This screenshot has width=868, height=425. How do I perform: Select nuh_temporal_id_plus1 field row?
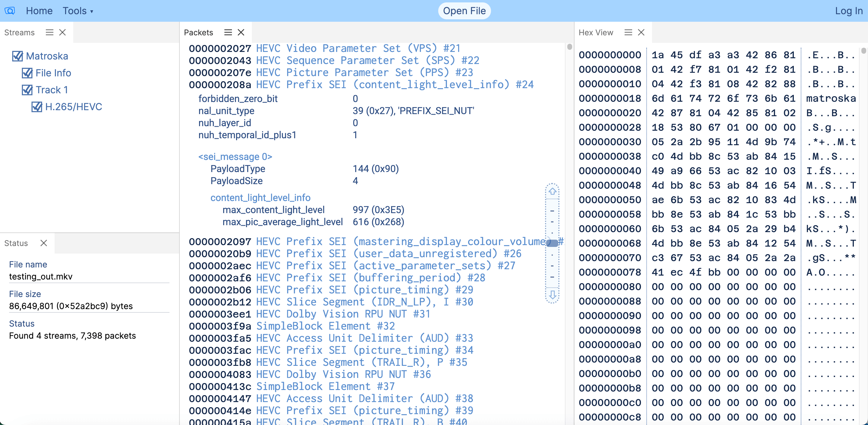(278, 135)
